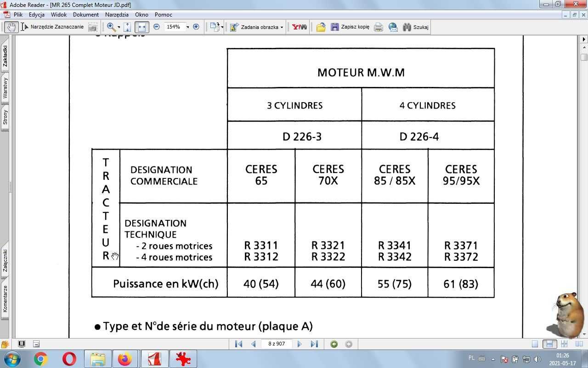This screenshot has width=588, height=368.
Task: Click the Yahoo toolbar icon
Action: [x=300, y=27]
